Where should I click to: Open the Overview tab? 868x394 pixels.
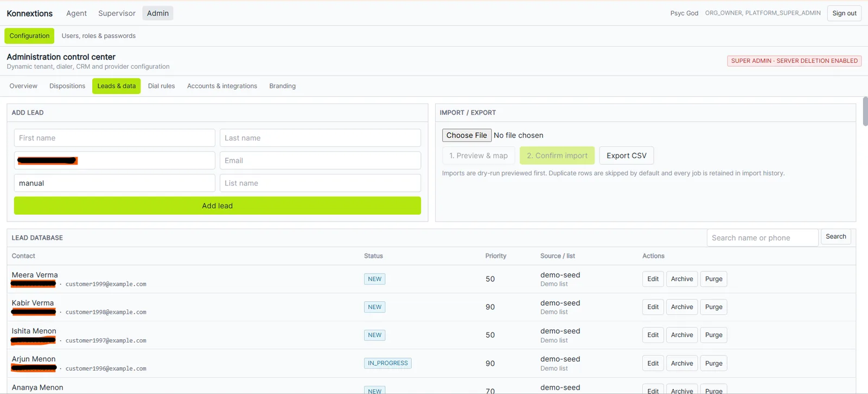(x=23, y=86)
